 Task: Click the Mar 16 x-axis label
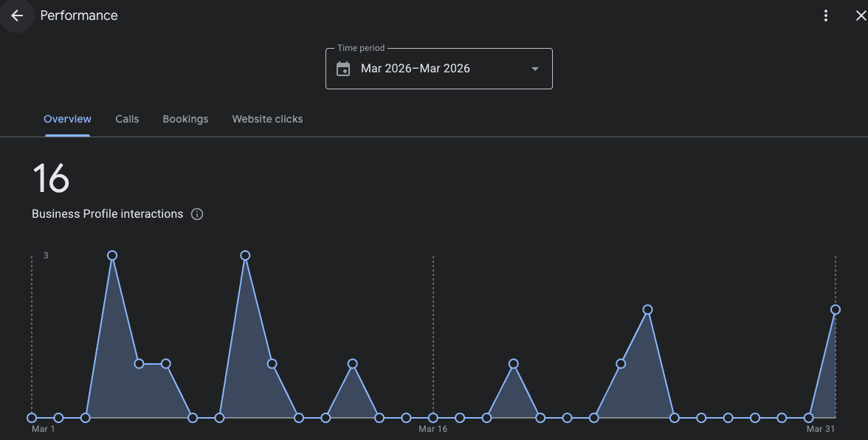(433, 429)
